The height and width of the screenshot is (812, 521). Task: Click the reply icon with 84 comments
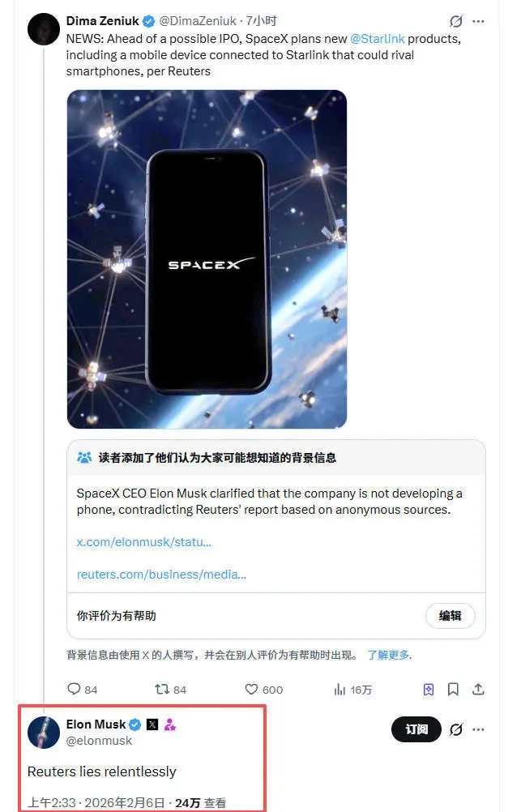click(74, 690)
